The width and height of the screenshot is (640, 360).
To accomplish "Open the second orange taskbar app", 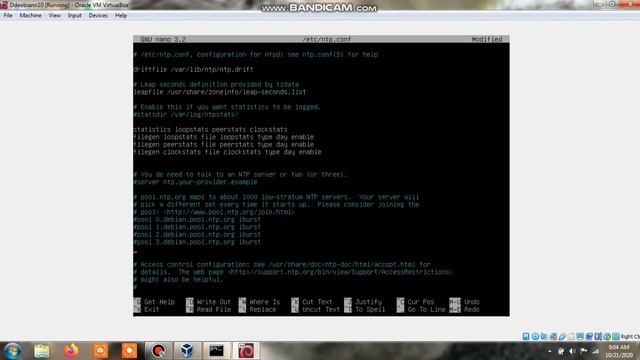I will click(129, 351).
